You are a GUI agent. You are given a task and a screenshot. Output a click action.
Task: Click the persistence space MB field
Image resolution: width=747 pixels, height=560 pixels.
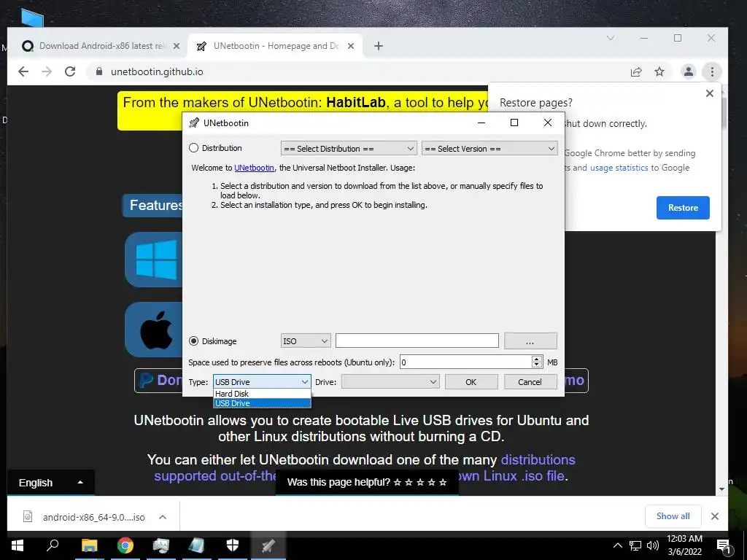tap(465, 362)
